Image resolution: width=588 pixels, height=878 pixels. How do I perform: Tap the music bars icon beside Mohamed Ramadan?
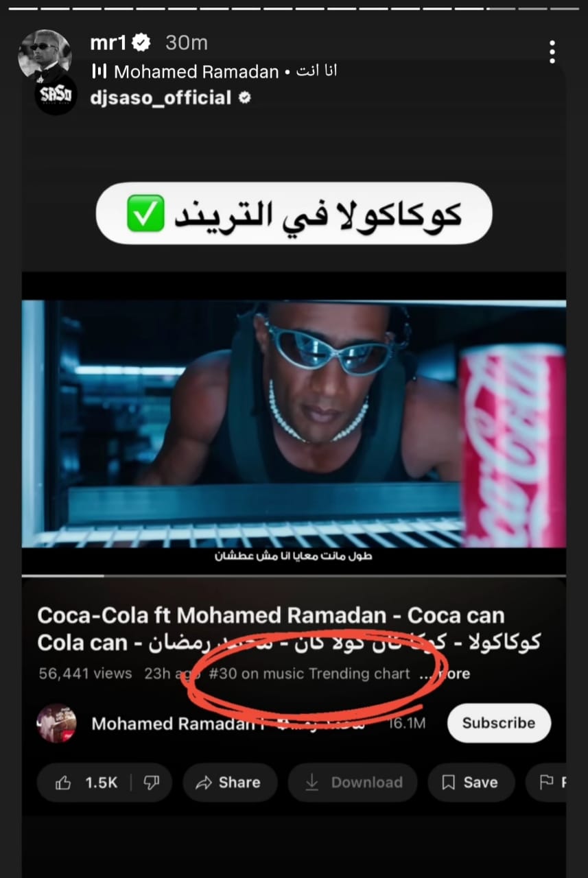(99, 71)
